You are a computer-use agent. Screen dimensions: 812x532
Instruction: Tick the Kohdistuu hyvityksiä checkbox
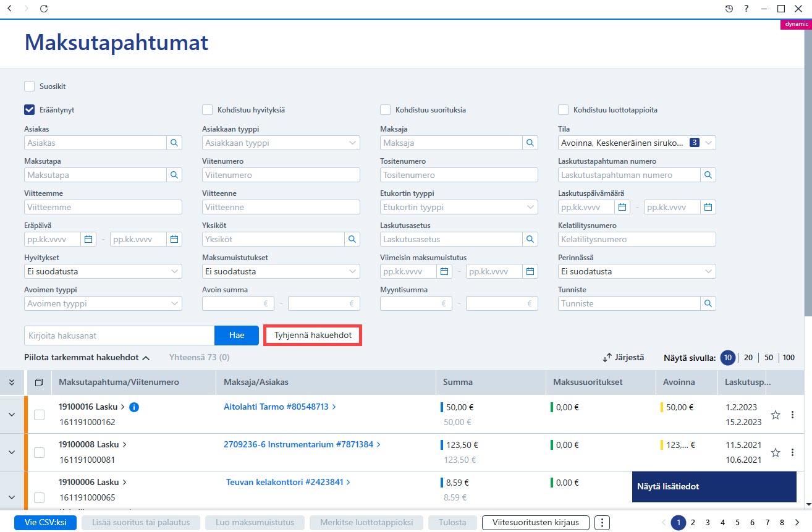coord(207,110)
